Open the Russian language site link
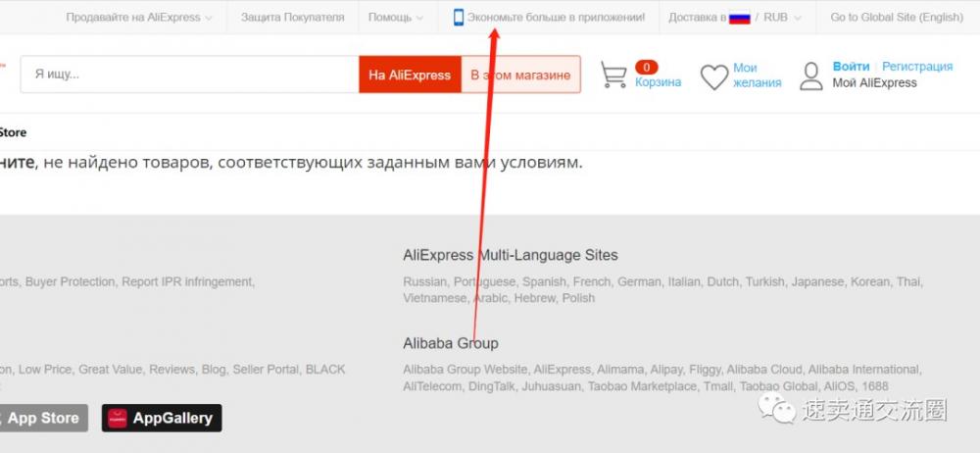The width and height of the screenshot is (980, 453). tap(425, 282)
